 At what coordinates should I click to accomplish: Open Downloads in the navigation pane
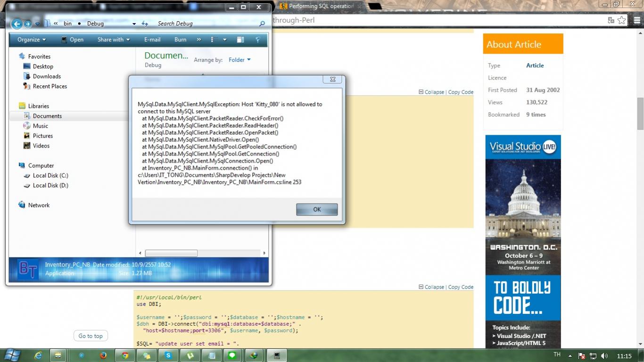coord(47,76)
